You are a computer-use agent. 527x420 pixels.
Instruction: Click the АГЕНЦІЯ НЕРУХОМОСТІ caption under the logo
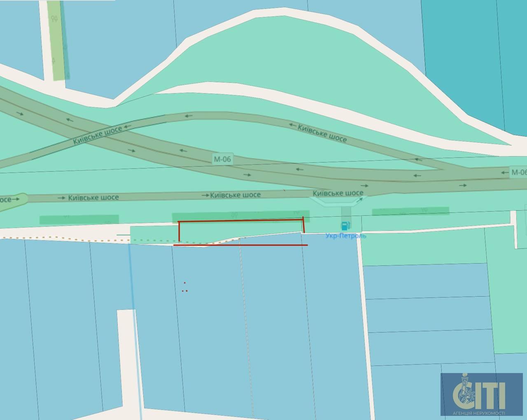coord(481,413)
